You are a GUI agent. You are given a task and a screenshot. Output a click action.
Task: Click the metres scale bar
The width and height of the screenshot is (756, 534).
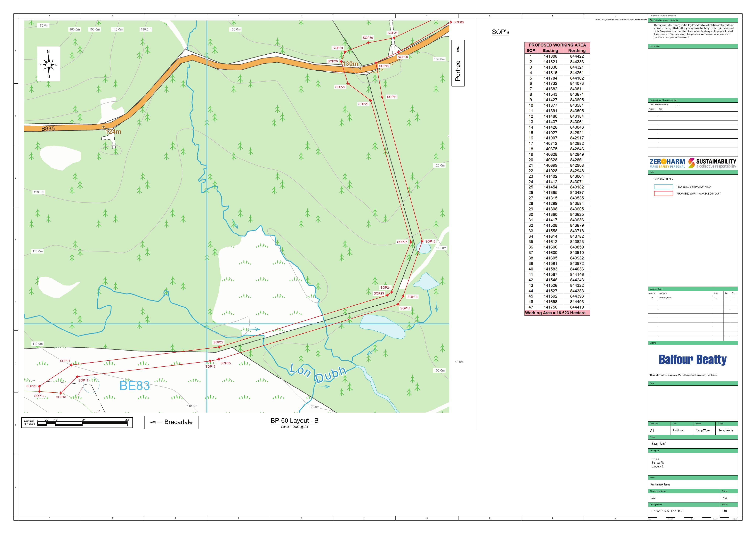[x=77, y=422]
